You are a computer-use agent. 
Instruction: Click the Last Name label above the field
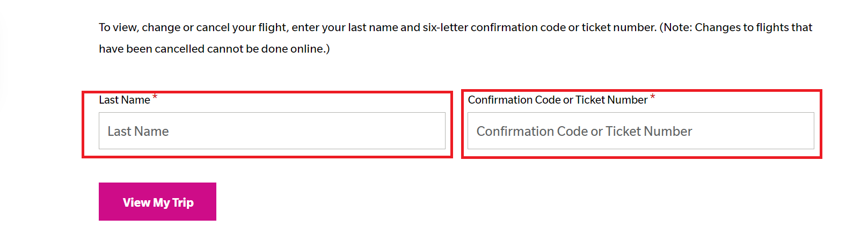coord(125,100)
